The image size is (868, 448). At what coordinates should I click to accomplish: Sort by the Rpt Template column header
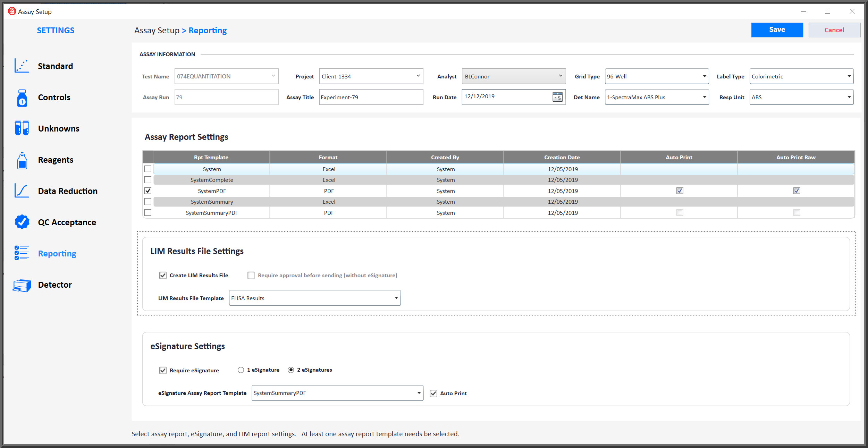pos(211,157)
